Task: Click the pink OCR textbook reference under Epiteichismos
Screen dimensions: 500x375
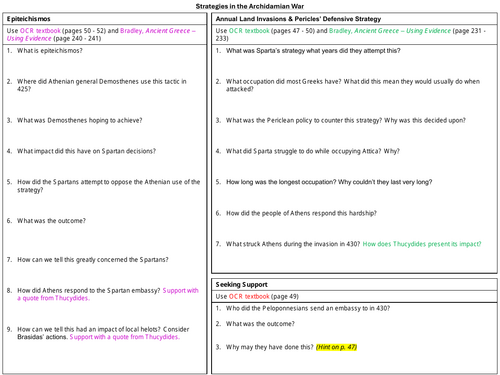Action: click(40, 31)
